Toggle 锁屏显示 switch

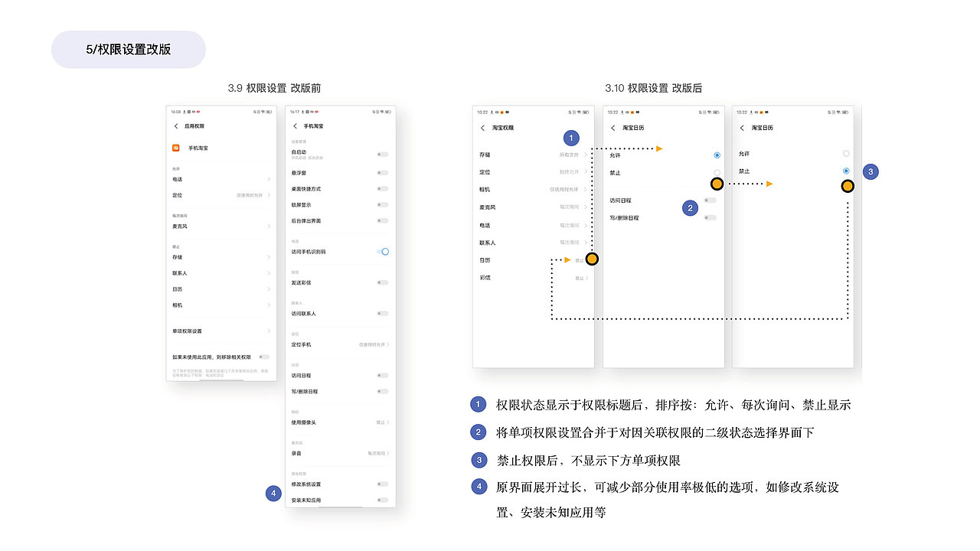click(383, 204)
